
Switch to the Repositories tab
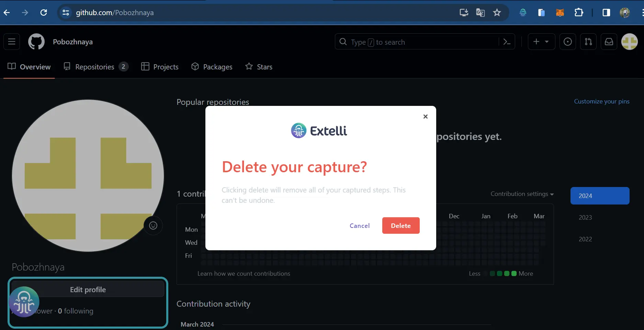[96, 67]
